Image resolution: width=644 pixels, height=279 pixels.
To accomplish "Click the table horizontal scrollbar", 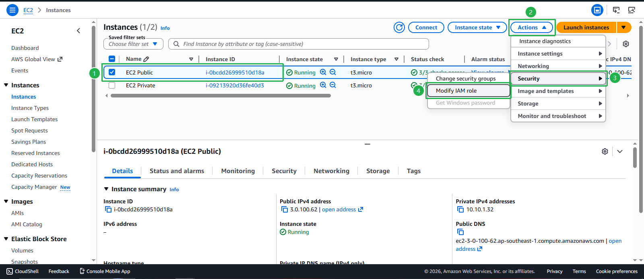I will (221, 96).
